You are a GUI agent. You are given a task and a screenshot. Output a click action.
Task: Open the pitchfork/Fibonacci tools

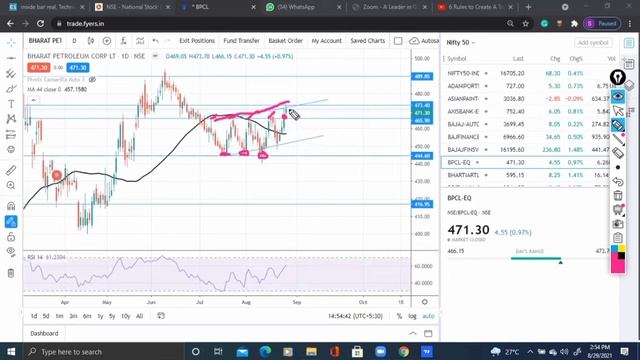tap(11, 73)
